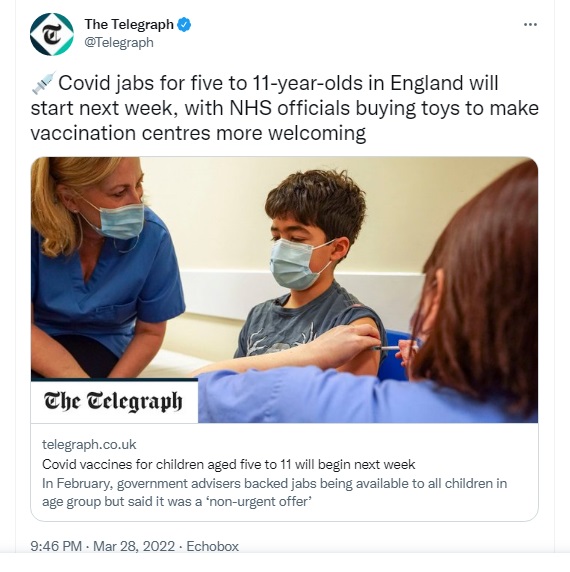Click the Echobox source label
570x572 pixels.
213,546
